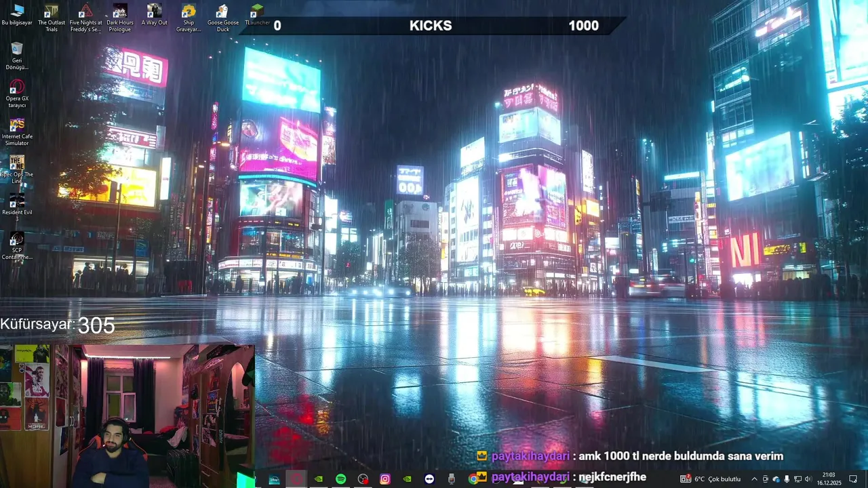Switch to OBS Studio taskbar icon
Image resolution: width=868 pixels, height=488 pixels.
click(363, 479)
